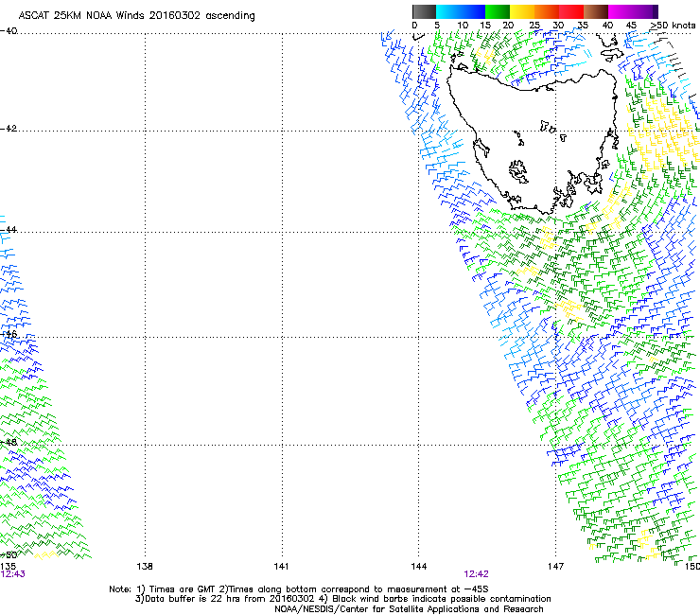This screenshot has width=700, height=615.
Task: Click the cyan-blue 5-15 knots color band
Action: (x=461, y=11)
